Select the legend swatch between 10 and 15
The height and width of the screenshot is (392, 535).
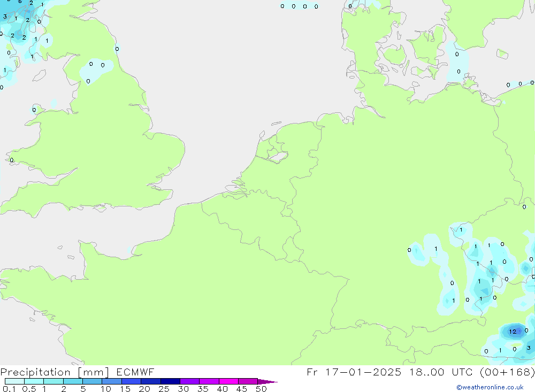(112, 381)
